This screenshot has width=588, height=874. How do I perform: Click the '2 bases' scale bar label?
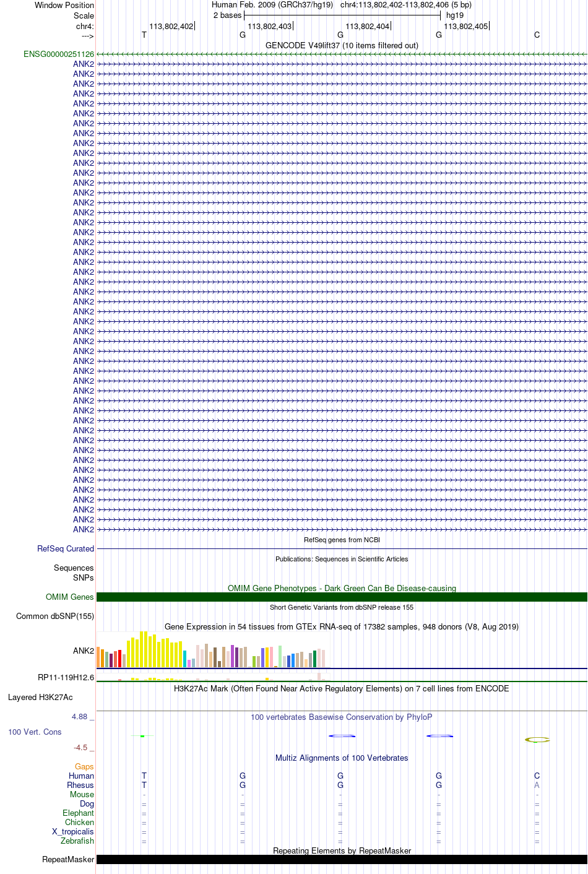pyautogui.click(x=227, y=15)
